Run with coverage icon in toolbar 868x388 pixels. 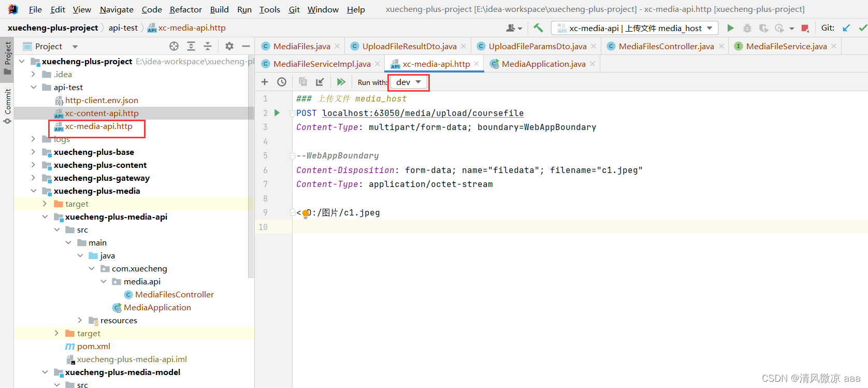763,28
